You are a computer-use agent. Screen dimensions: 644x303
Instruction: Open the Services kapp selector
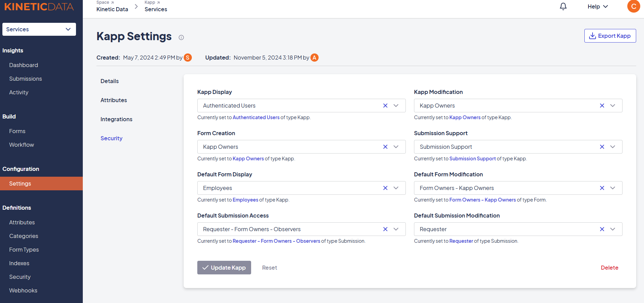39,29
